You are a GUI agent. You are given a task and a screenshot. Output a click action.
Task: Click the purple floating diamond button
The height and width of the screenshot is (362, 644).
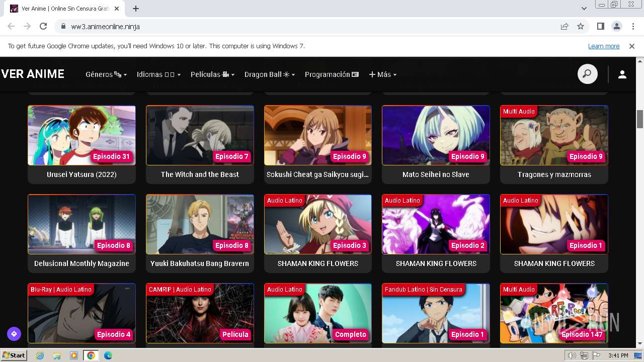pos(14,333)
